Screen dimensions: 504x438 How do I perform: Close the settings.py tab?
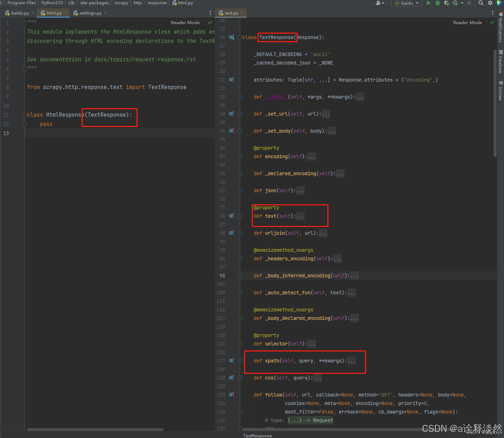[x=105, y=13]
